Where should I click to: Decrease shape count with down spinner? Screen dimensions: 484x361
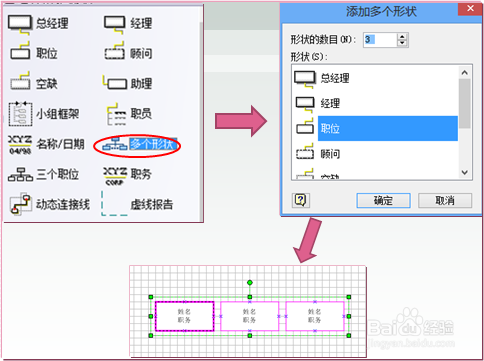[402, 43]
